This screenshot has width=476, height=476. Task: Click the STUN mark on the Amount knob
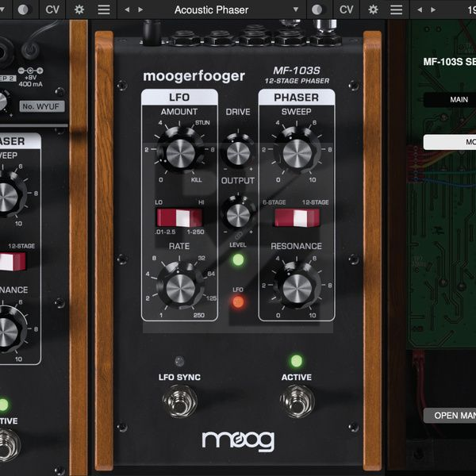(202, 123)
